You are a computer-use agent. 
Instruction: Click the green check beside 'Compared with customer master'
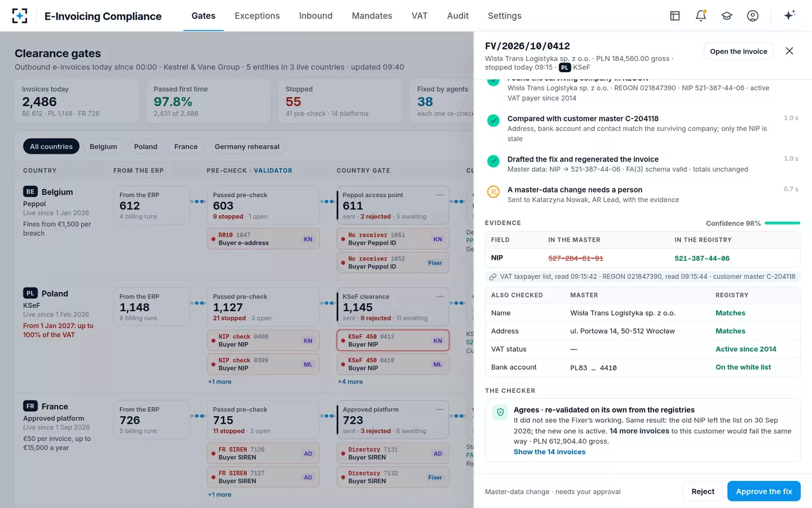(x=493, y=120)
